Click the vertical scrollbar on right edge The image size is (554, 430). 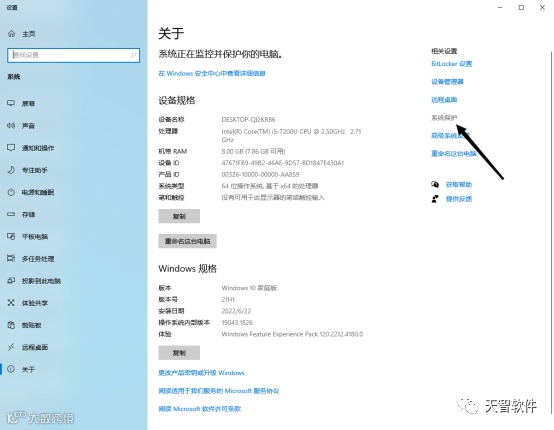click(552, 231)
